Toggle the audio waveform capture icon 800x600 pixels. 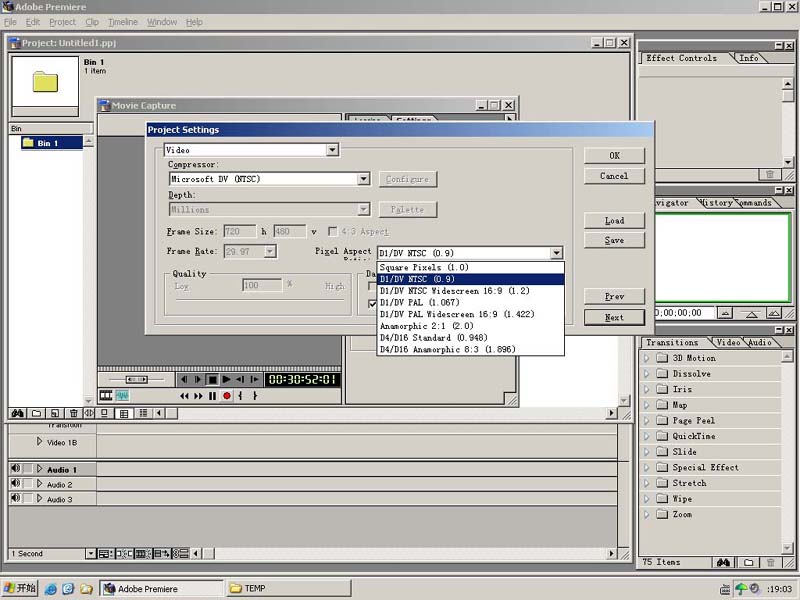(122, 395)
